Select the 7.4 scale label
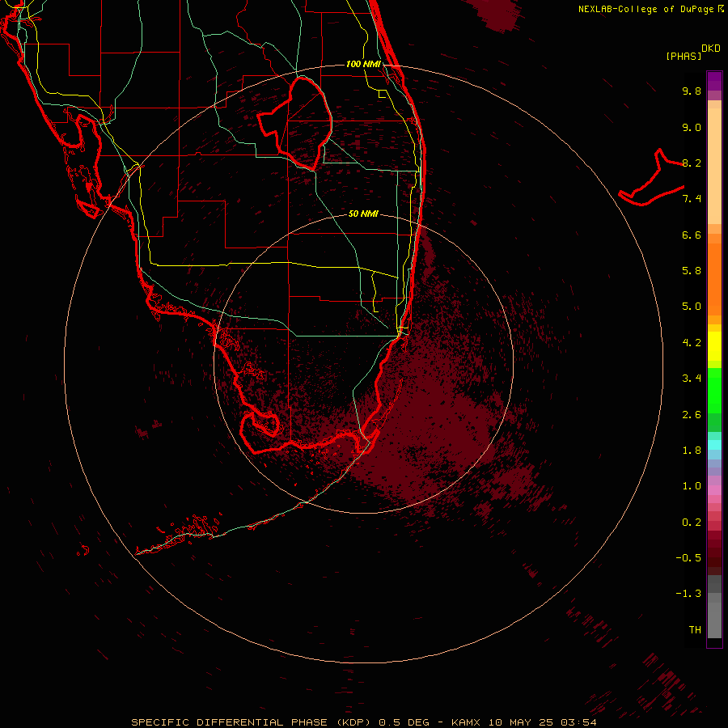This screenshot has height=728, width=728. (x=692, y=199)
